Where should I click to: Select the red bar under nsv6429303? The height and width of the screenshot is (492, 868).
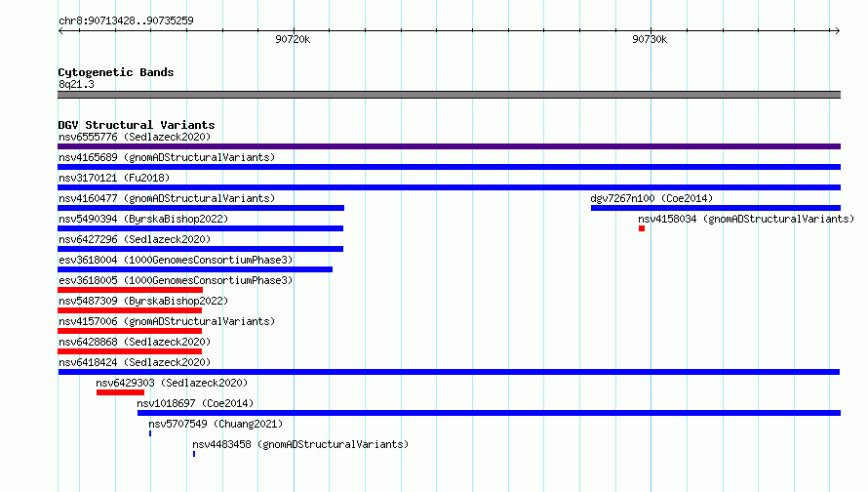120,392
